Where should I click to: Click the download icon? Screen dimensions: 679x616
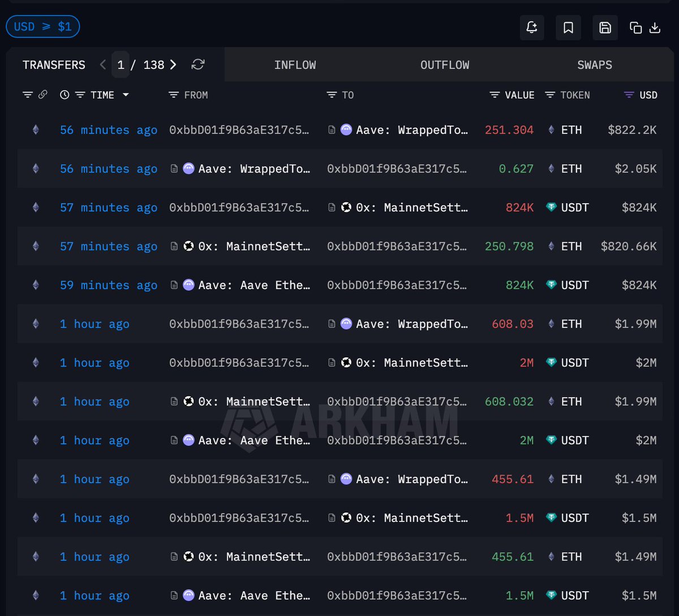coord(655,28)
